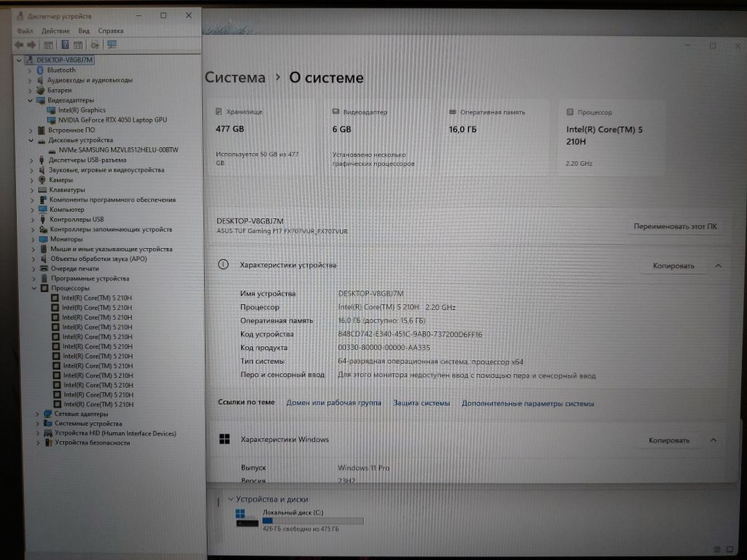Screen dimensions: 747x560
Task: Click the Камеры camera icon
Action: pos(42,179)
